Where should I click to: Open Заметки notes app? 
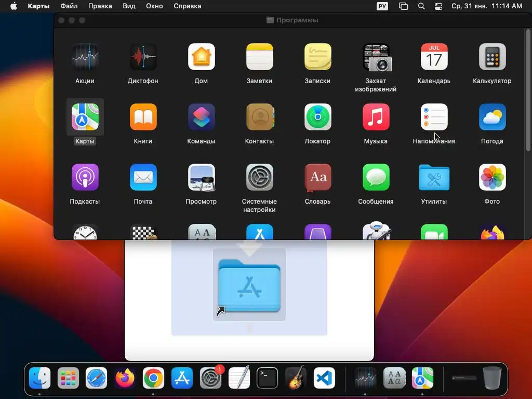pyautogui.click(x=259, y=57)
